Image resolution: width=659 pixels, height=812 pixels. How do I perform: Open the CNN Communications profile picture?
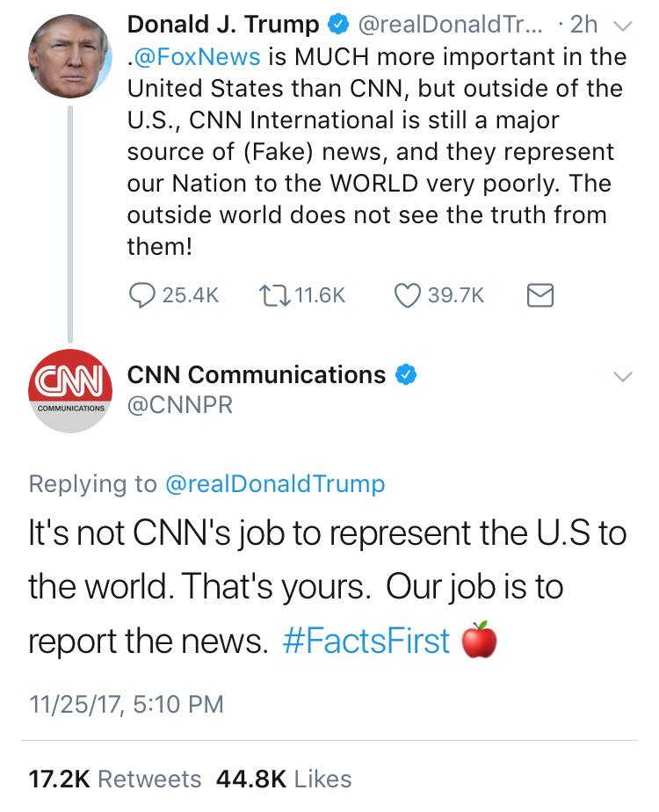[x=69, y=390]
